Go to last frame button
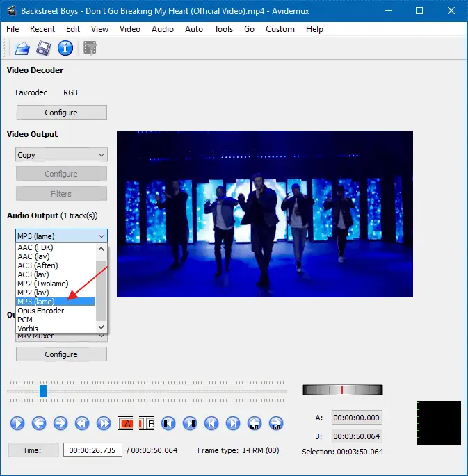Viewport: 468px width, 476px height. (x=233, y=423)
